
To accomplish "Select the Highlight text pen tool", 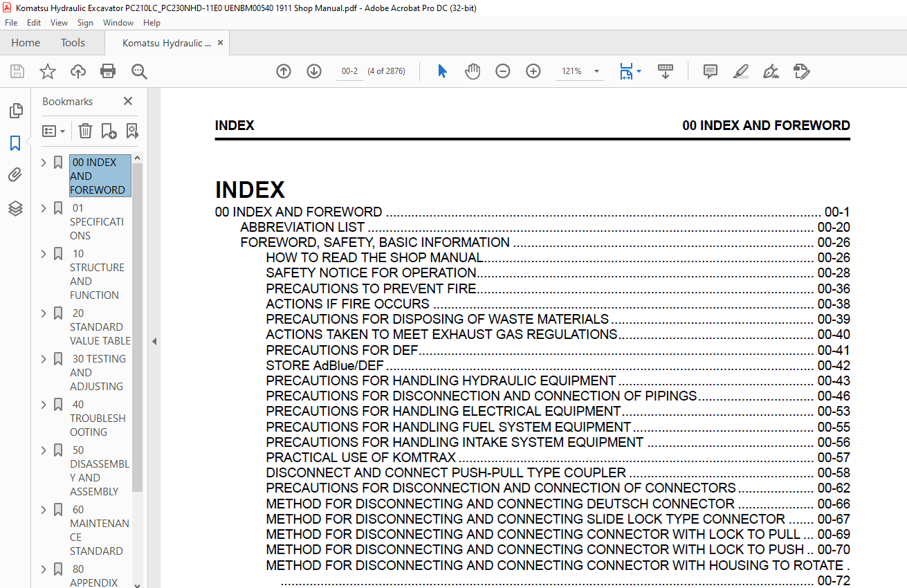I will pos(740,71).
